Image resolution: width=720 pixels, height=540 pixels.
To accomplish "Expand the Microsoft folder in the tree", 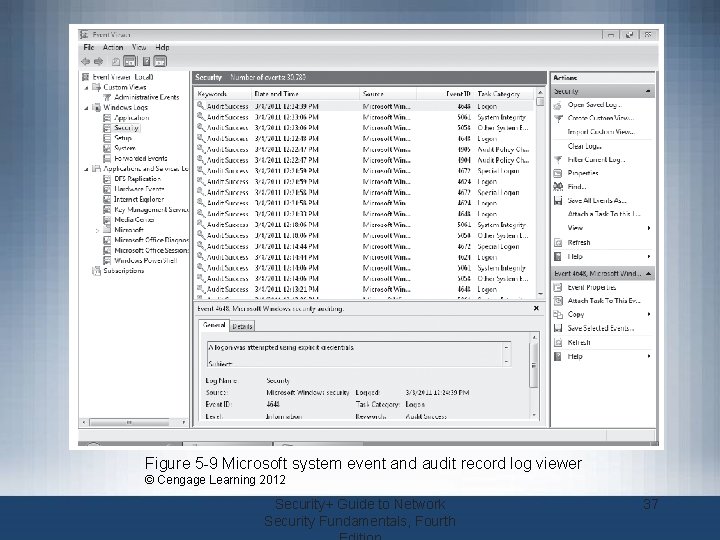I will click(x=97, y=229).
